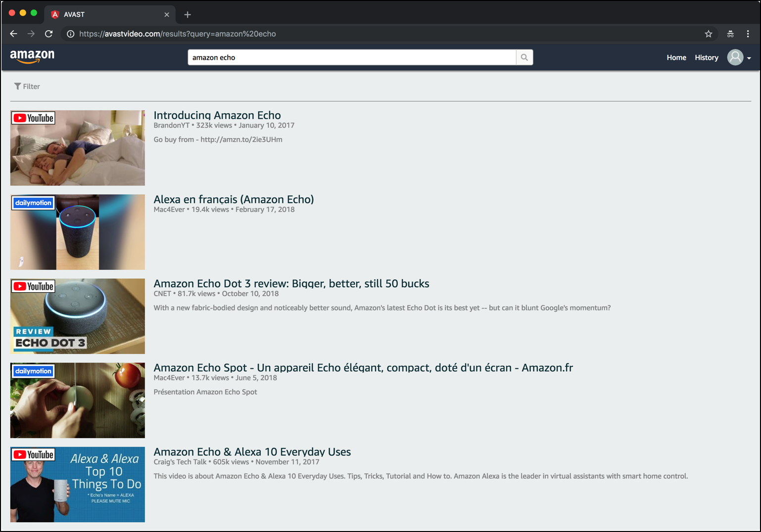Open Amazon Echo Dot 3 review title

coord(291,283)
